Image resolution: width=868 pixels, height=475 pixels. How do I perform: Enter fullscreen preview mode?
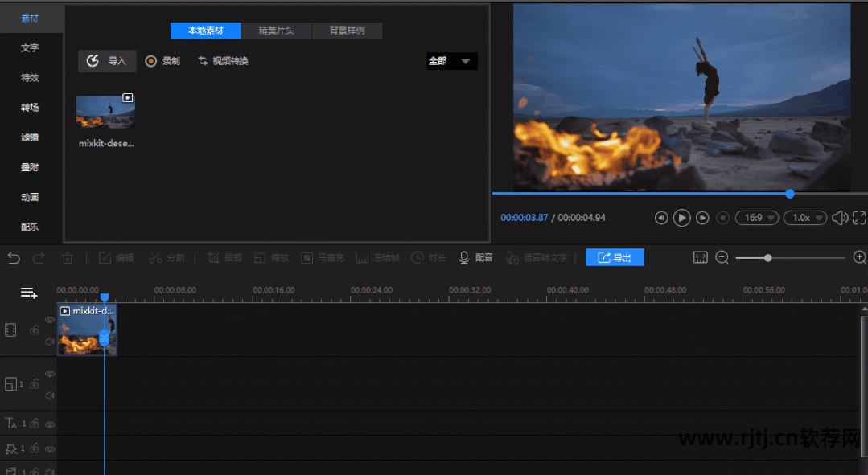point(859,218)
